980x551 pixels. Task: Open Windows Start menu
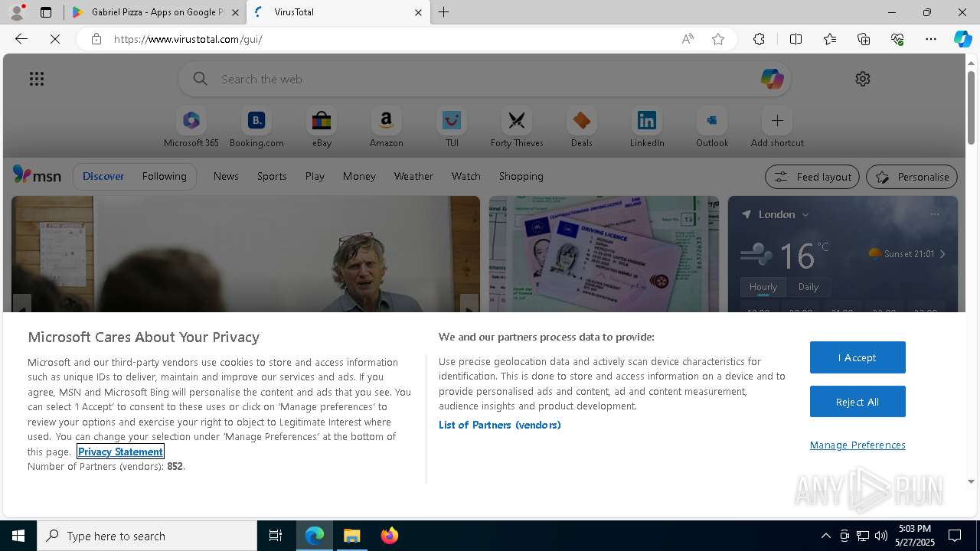[x=18, y=536]
